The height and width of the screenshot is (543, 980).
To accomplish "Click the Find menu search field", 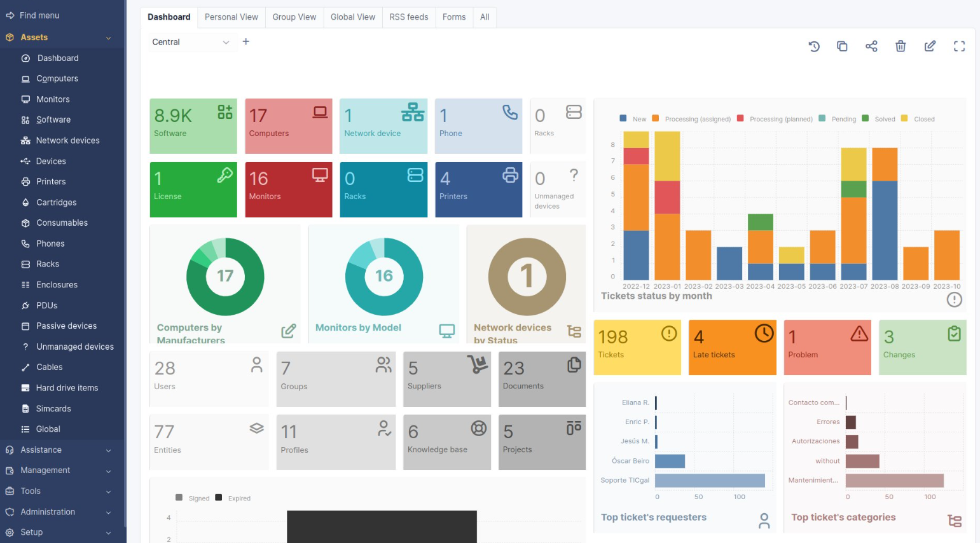I will tap(39, 15).
